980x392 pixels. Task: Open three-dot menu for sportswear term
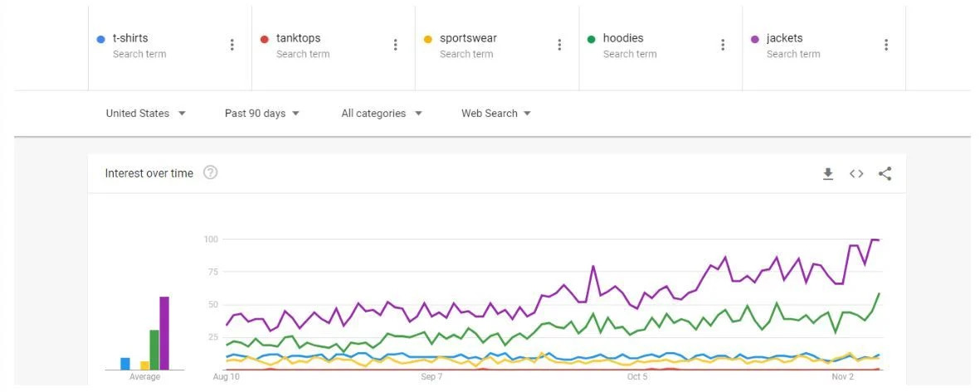tap(559, 45)
